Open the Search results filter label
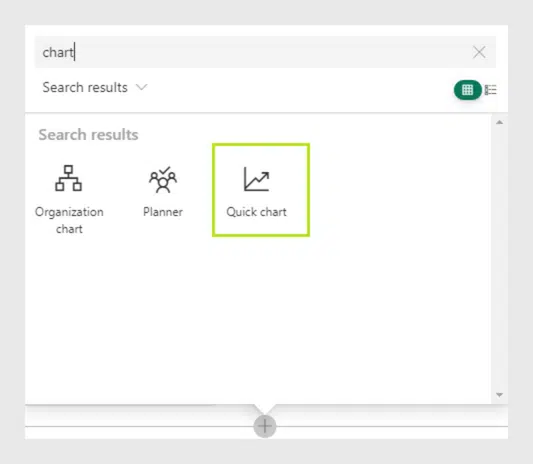Image resolution: width=533 pixels, height=464 pixels. point(85,87)
